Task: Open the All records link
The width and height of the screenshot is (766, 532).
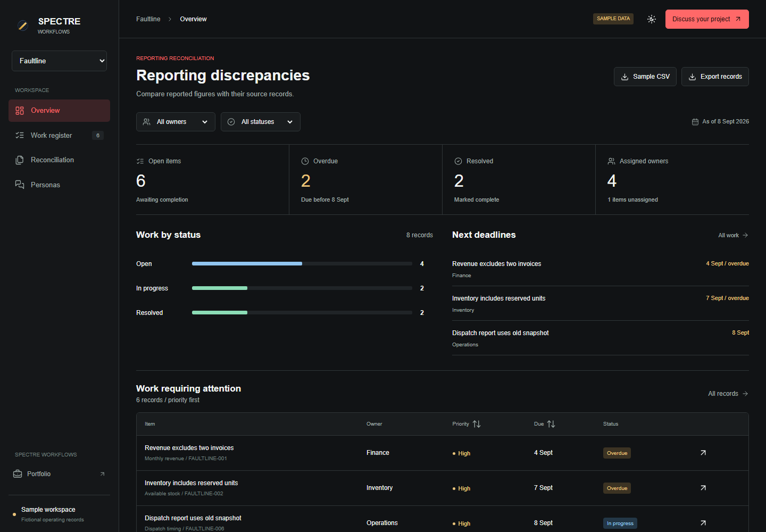Action: (728, 394)
